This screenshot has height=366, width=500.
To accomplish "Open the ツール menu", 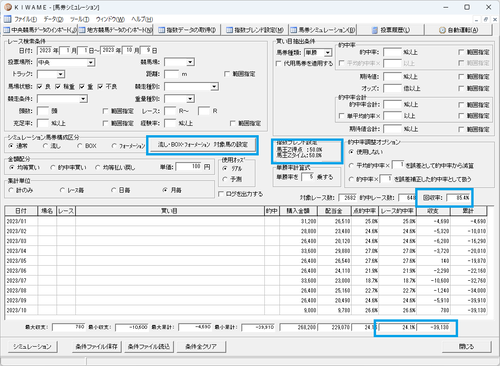I will [x=79, y=19].
